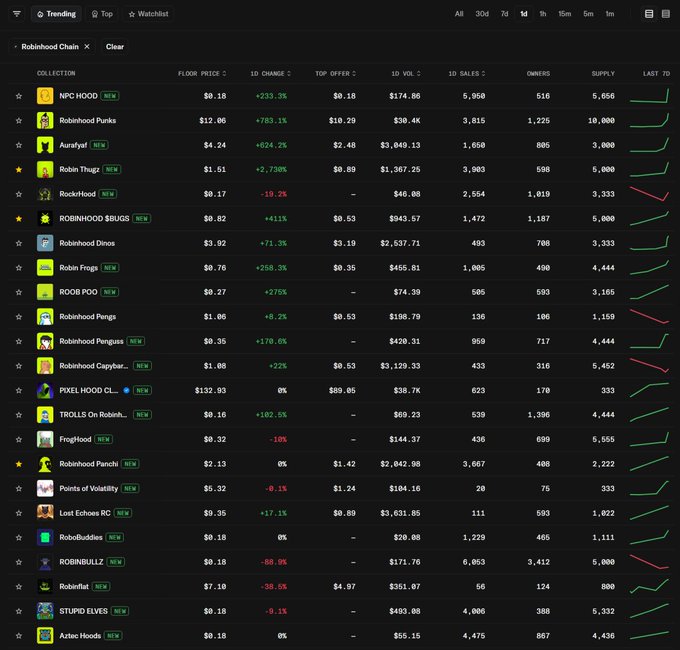Remove the Robinhood Chain filter chip

87,46
